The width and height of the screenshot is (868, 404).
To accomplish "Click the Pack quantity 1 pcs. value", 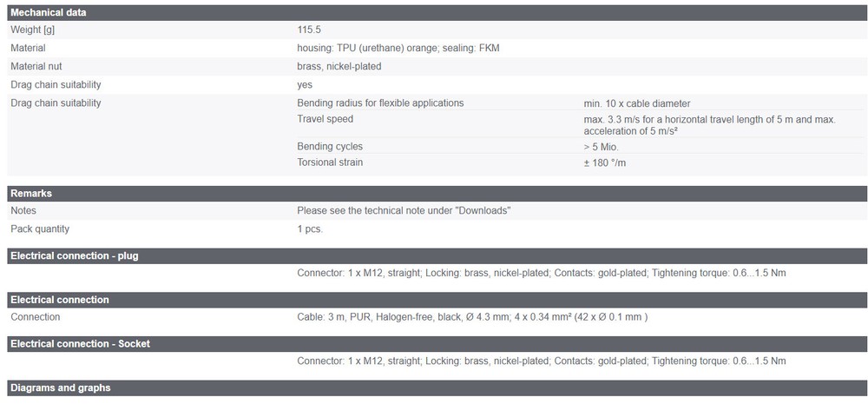I will coord(310,229).
